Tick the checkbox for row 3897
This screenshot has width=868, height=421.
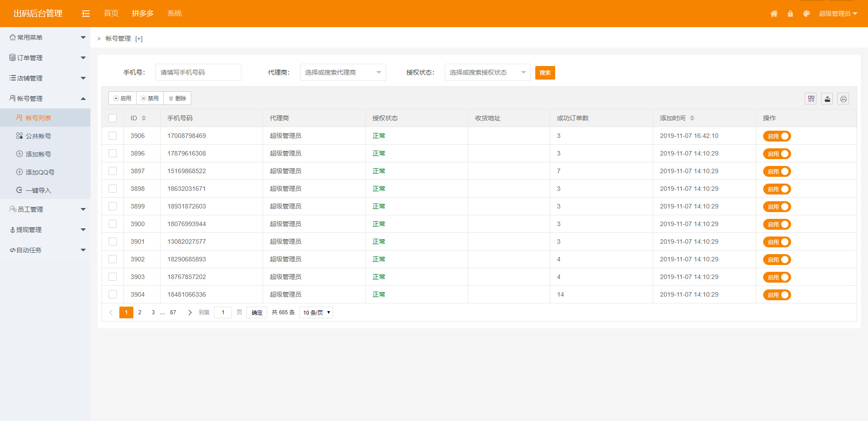[113, 171]
